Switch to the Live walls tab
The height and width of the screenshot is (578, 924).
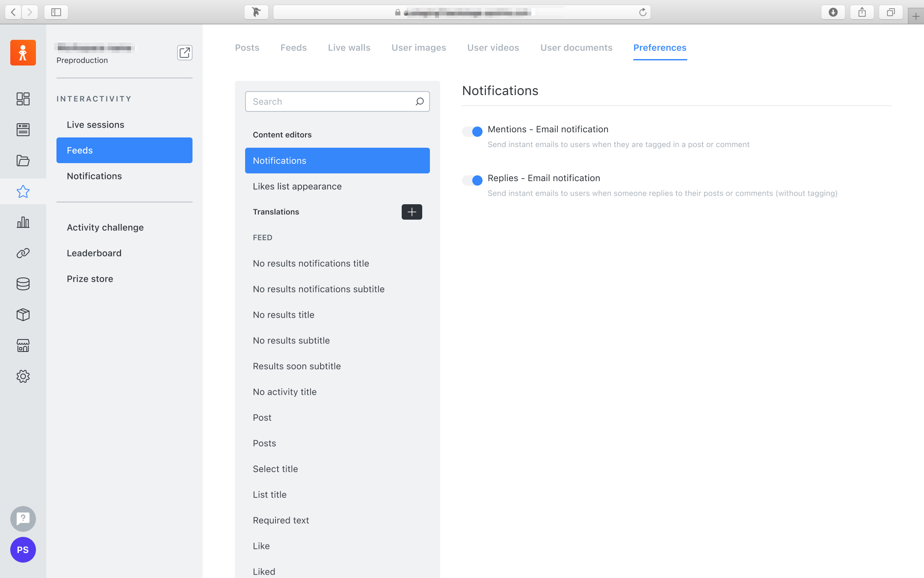coord(349,48)
